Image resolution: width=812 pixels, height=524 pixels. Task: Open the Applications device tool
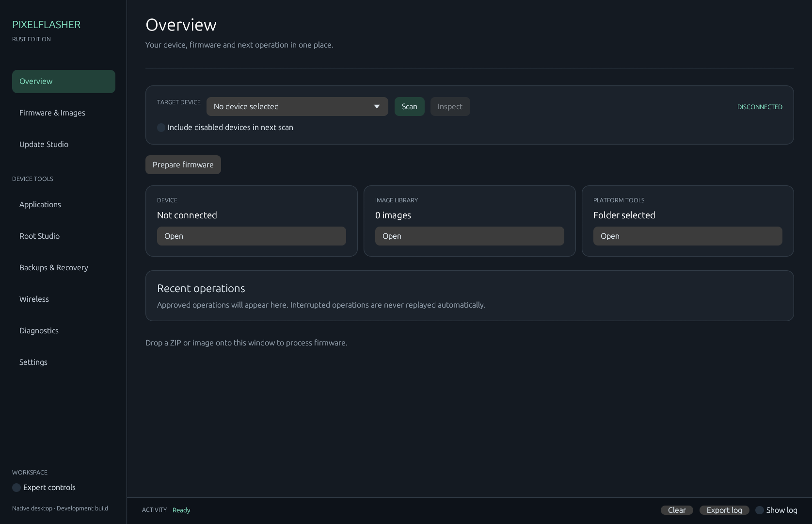coord(64,205)
